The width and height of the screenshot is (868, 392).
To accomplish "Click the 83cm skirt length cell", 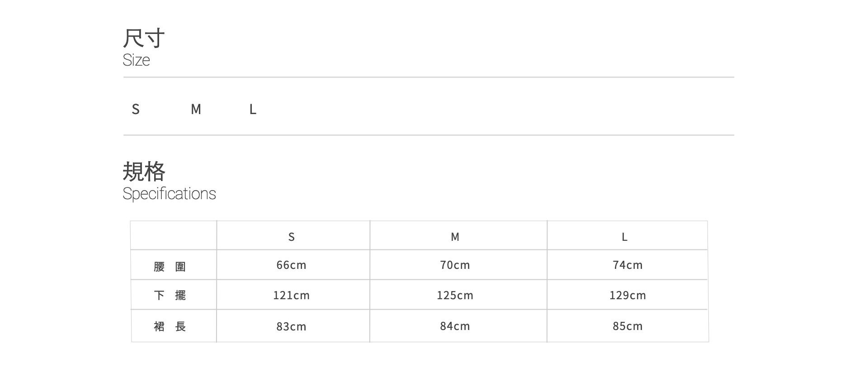I will [292, 326].
